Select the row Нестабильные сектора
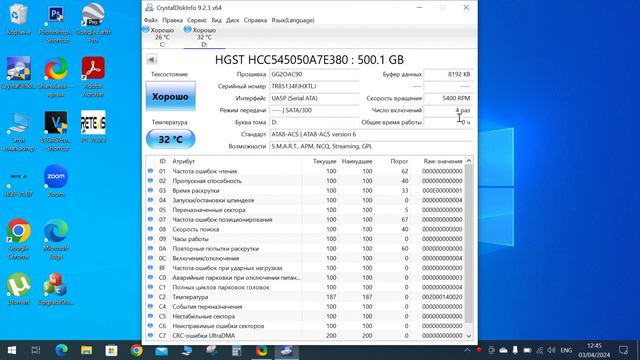 point(305,316)
